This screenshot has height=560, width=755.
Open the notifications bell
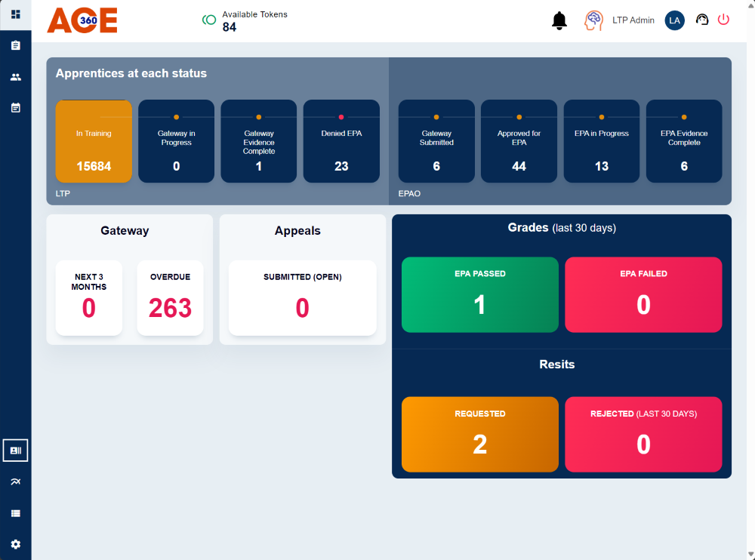click(559, 20)
